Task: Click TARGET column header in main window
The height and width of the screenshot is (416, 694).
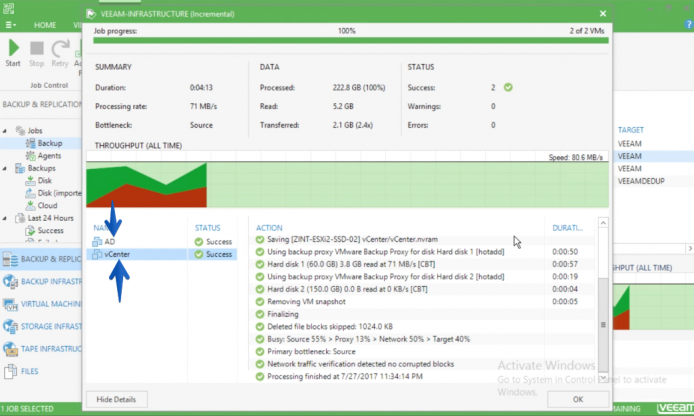Action: click(x=631, y=130)
